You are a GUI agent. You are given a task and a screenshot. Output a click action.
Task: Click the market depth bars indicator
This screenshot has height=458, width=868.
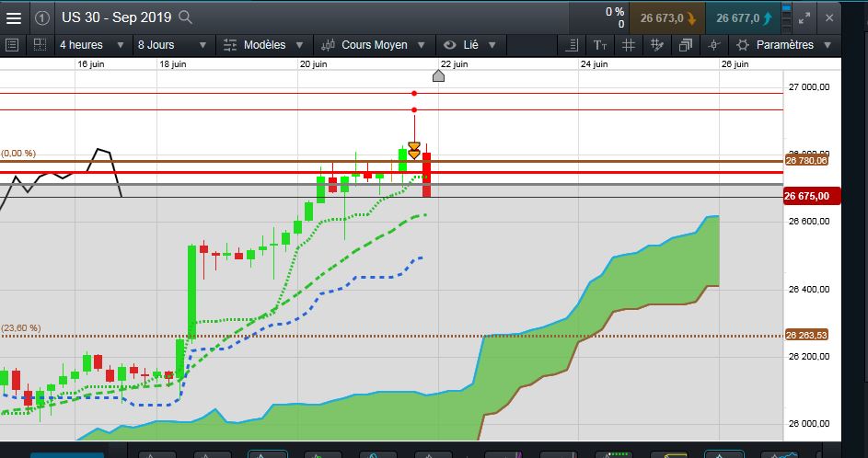point(787,17)
